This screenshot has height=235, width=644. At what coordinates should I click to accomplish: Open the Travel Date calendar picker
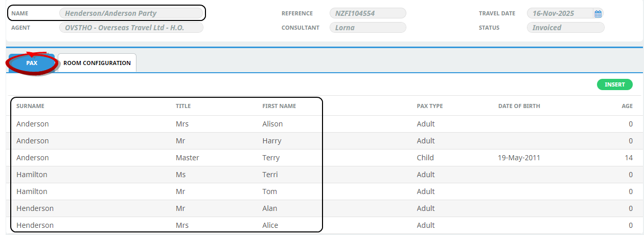pos(598,14)
